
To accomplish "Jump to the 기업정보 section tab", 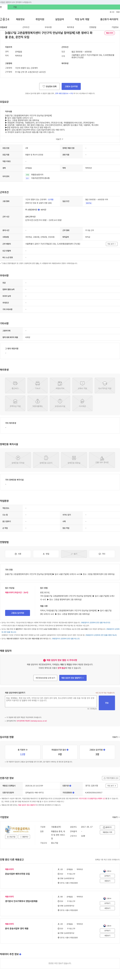I will pyautogui.click(x=115, y=27).
